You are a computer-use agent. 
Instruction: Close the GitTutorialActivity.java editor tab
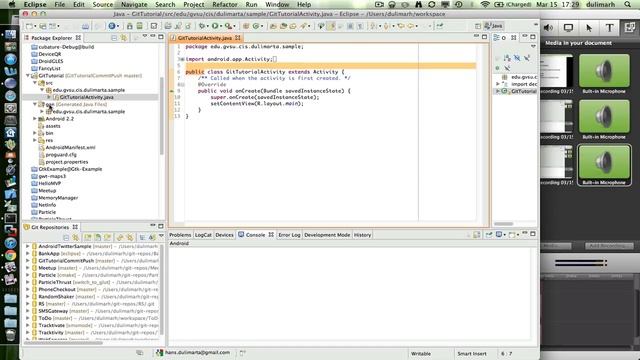point(238,38)
